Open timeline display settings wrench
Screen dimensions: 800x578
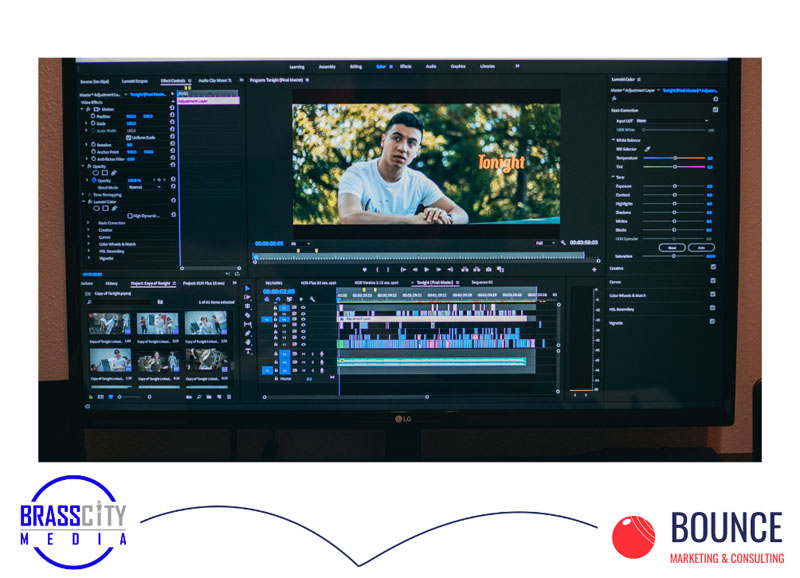point(312,299)
